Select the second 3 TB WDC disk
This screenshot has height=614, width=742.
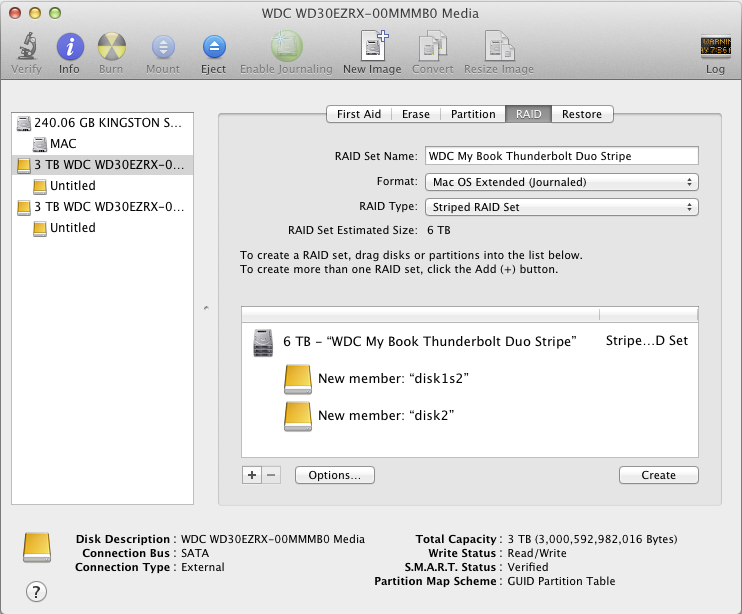pyautogui.click(x=102, y=207)
